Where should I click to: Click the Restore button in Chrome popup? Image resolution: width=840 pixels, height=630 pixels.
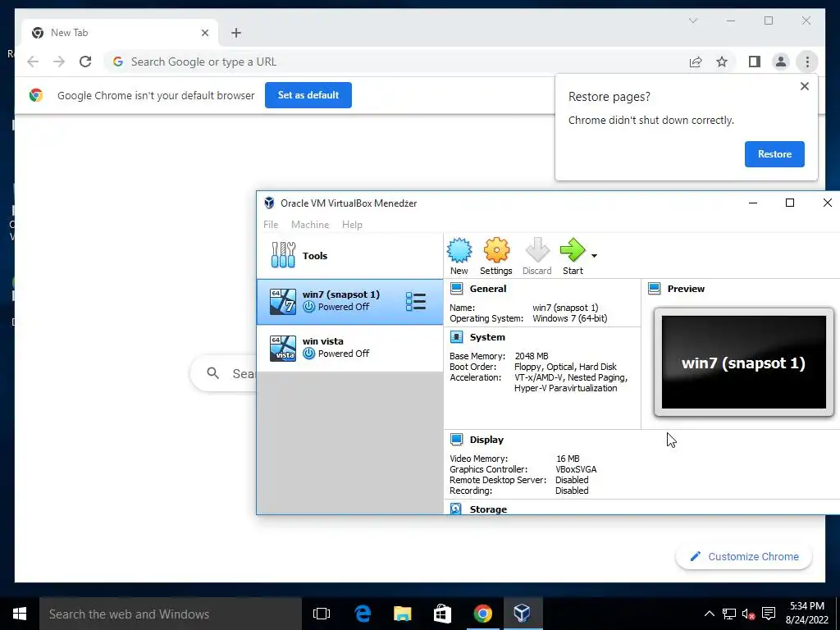(x=774, y=153)
